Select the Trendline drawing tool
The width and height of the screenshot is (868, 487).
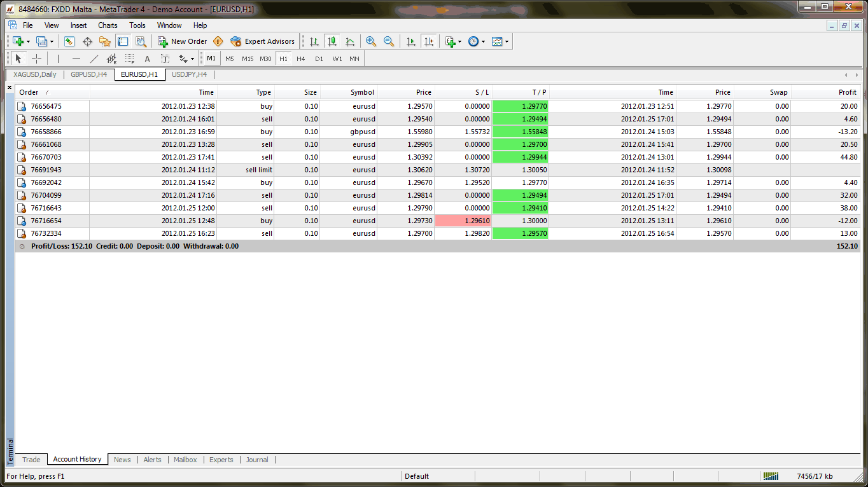94,58
